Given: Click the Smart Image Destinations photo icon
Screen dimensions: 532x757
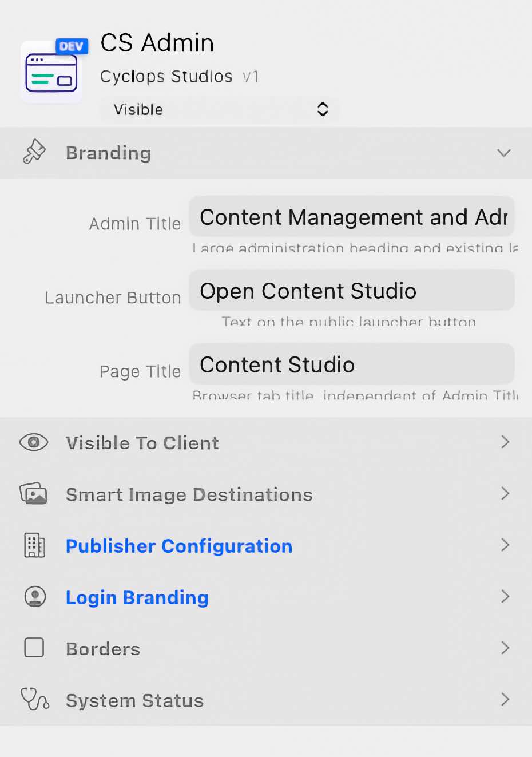Looking at the screenshot, I should tap(34, 493).
